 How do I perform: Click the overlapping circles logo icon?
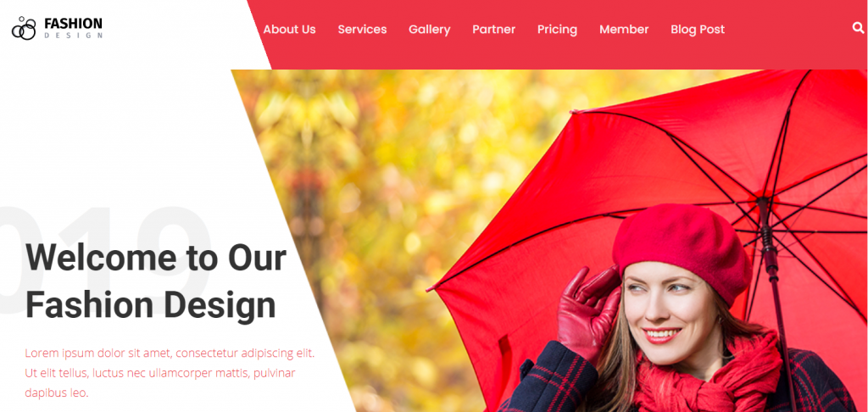(24, 28)
